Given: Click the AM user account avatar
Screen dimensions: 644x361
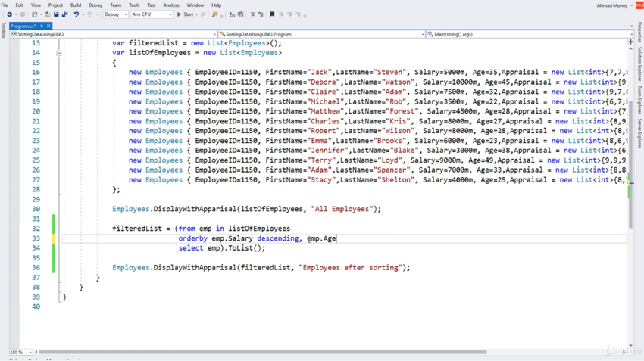Looking at the screenshot, I should point(639,5).
